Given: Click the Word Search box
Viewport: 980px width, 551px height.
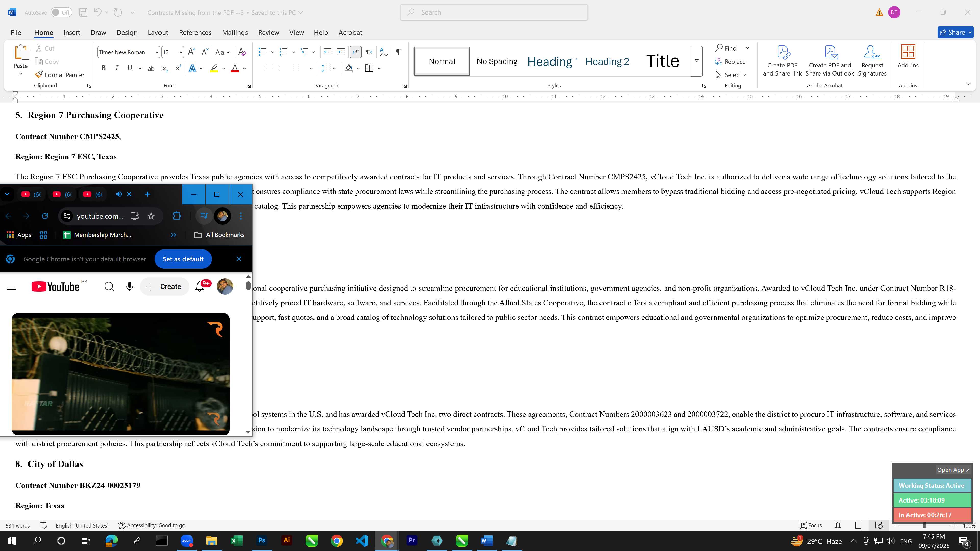Looking at the screenshot, I should pyautogui.click(x=494, y=12).
